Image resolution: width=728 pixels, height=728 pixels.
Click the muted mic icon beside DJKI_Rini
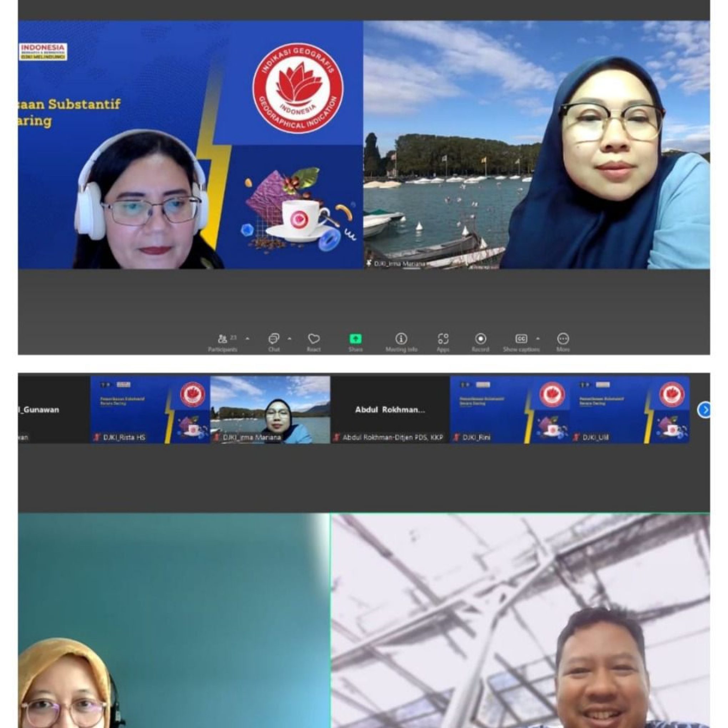456,438
